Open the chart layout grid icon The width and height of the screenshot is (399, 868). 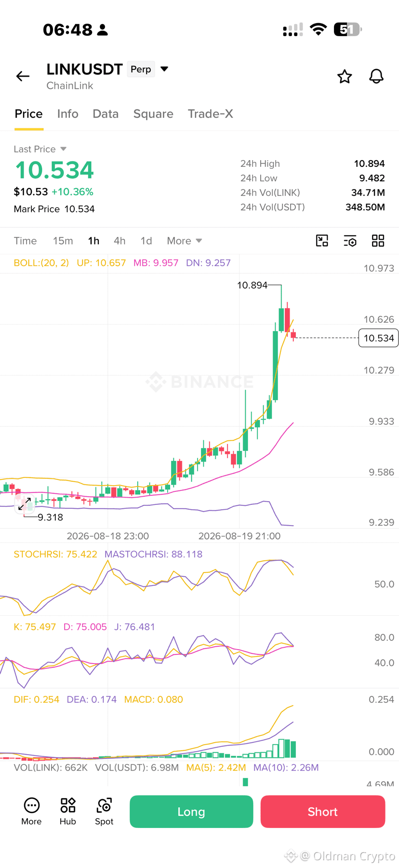(378, 241)
